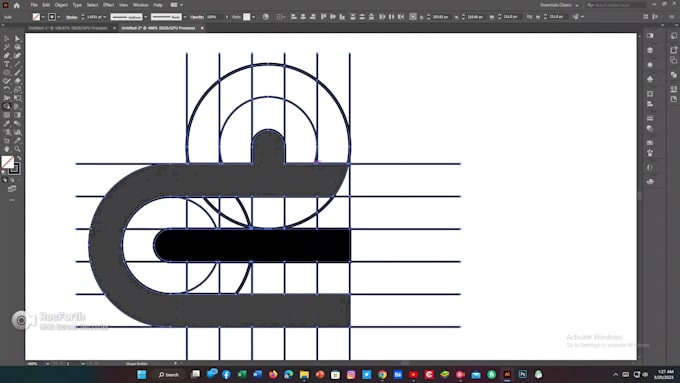
Task: Open the Basic brush definition dropdown
Action: (x=185, y=17)
